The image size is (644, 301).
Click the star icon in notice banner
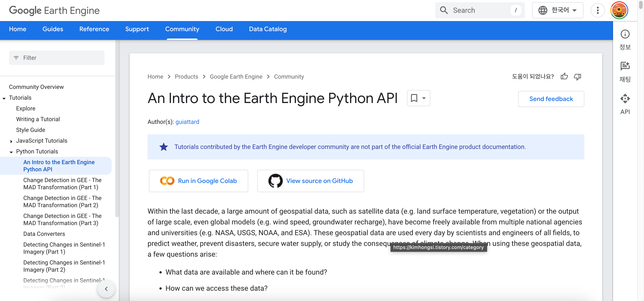(163, 147)
